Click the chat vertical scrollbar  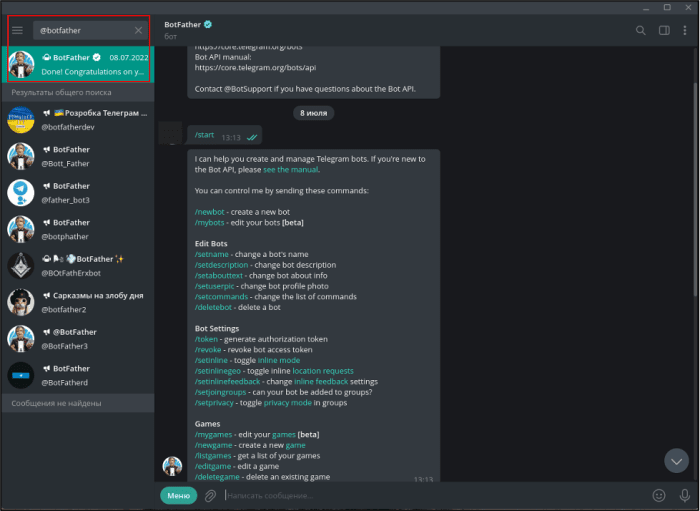(695, 190)
